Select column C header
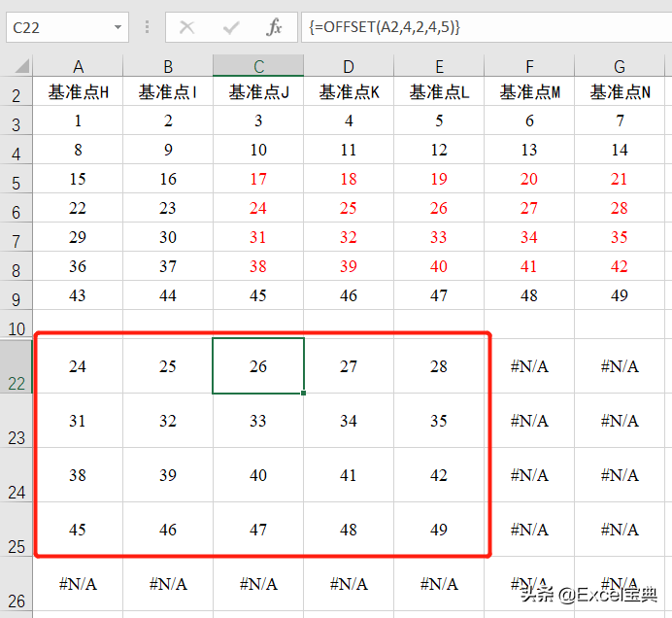Screen dimensions: 672x618 point(258,66)
